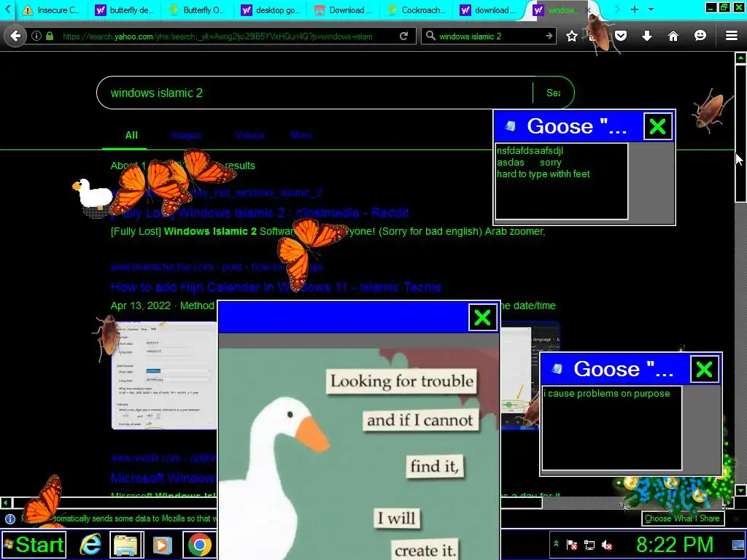This screenshot has height=560, width=747.
Task: Click the muted volume tray icon
Action: pos(606,545)
